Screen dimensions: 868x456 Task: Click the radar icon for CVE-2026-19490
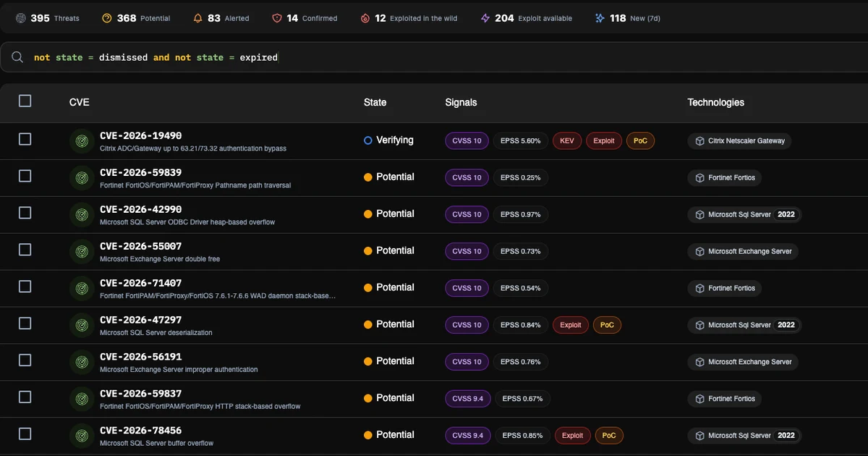[x=82, y=140]
